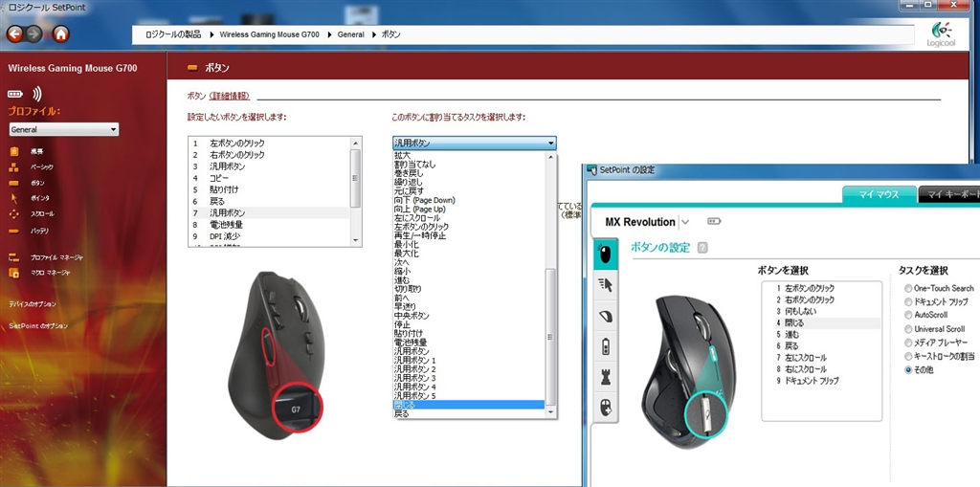Select row 9 DPI 減少 in G700 button list

pyautogui.click(x=269, y=236)
